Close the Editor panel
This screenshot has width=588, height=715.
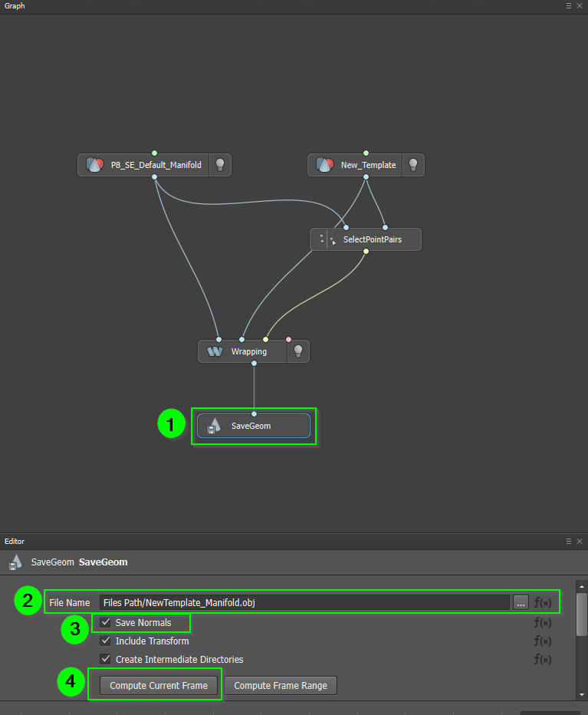tap(580, 542)
